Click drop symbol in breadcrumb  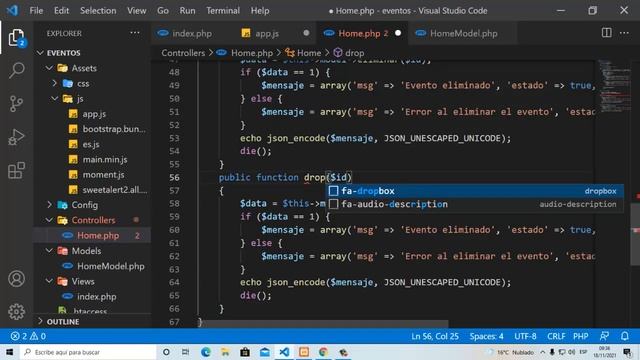354,53
